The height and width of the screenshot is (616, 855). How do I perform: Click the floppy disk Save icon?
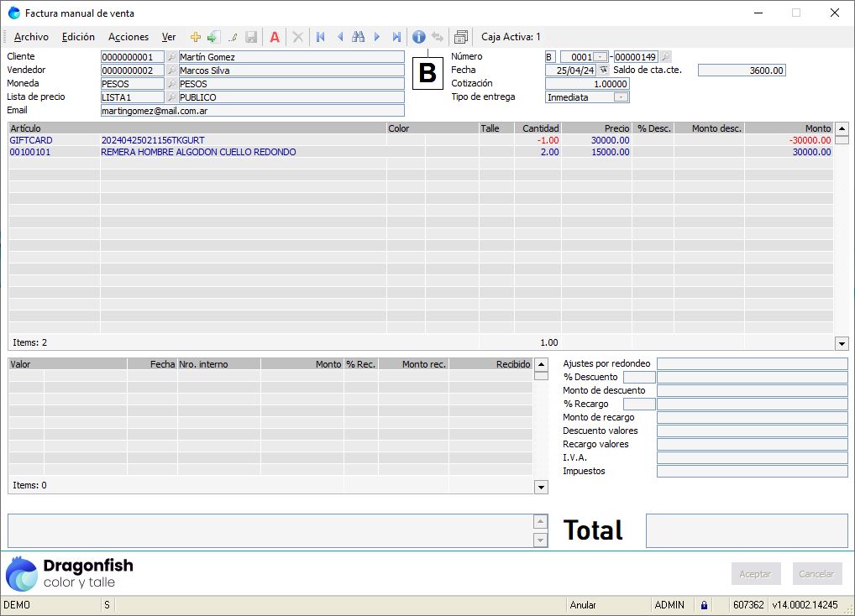251,37
